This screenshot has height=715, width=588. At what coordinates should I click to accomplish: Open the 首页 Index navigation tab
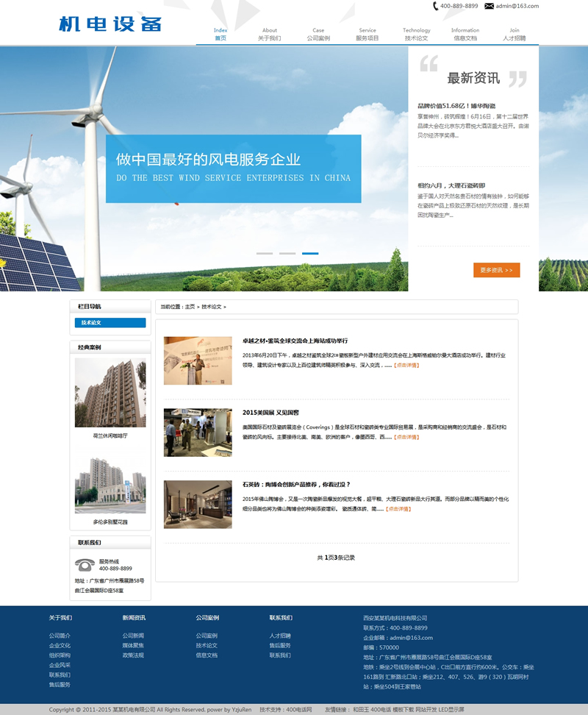(x=220, y=34)
